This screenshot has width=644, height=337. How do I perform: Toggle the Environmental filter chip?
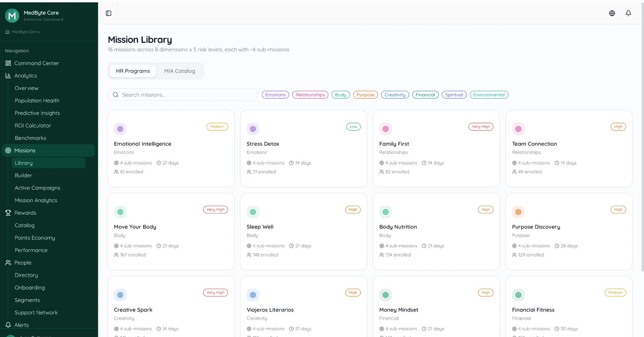[x=489, y=95]
